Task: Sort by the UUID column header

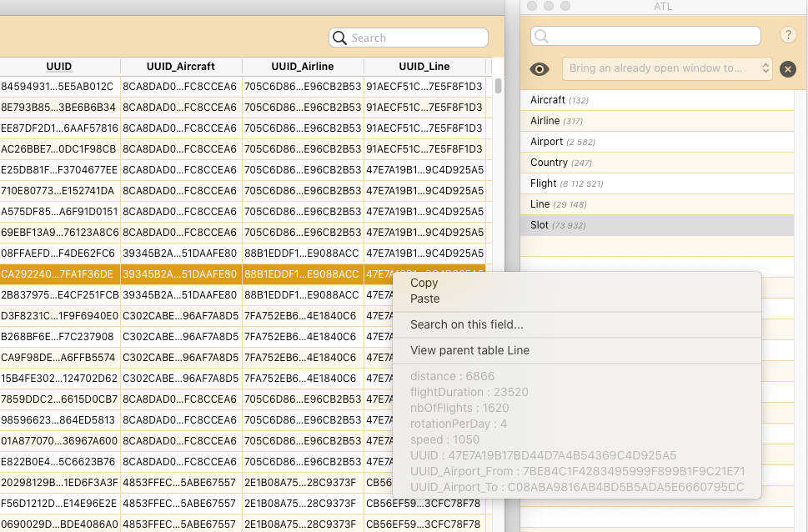Action: 59,67
